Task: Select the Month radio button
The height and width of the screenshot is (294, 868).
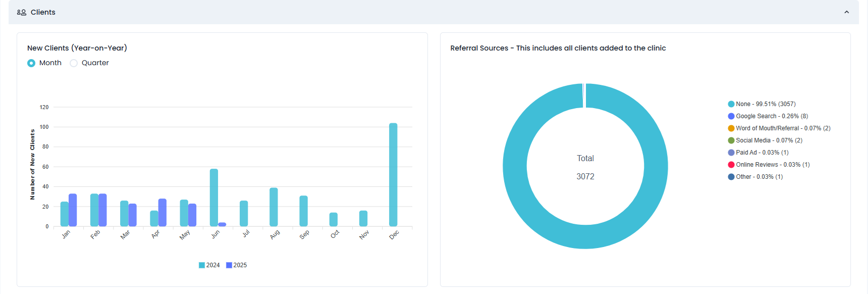Action: click(x=31, y=63)
